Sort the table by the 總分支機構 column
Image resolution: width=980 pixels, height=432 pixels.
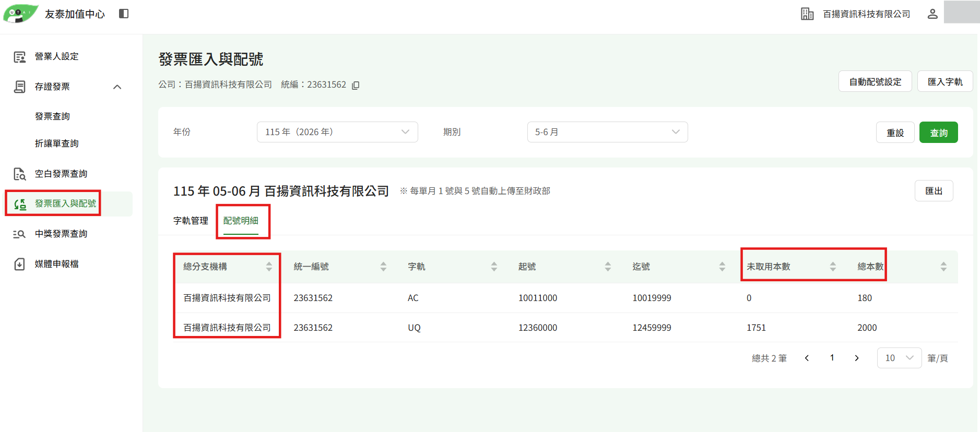269,267
